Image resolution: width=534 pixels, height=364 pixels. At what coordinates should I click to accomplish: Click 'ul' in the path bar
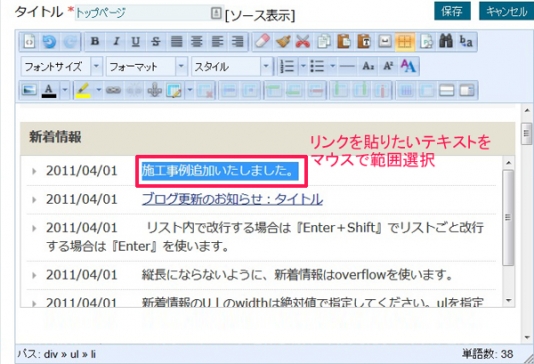click(75, 354)
